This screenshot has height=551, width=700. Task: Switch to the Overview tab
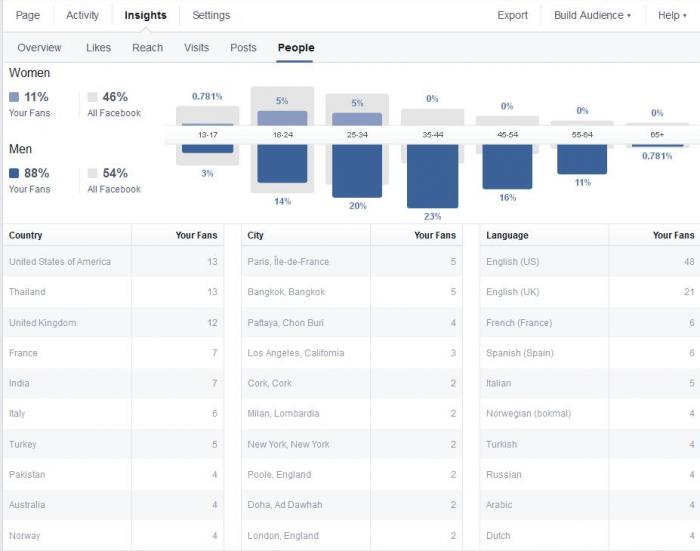[x=39, y=48]
